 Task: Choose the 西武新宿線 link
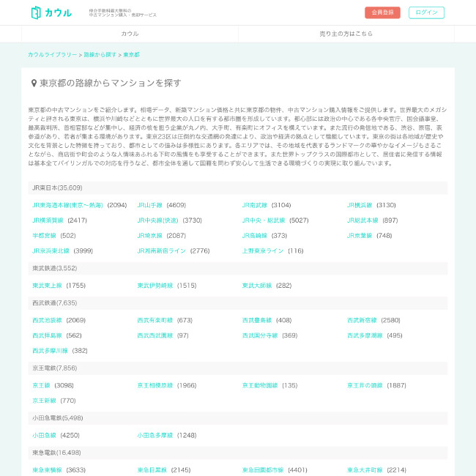point(362,320)
